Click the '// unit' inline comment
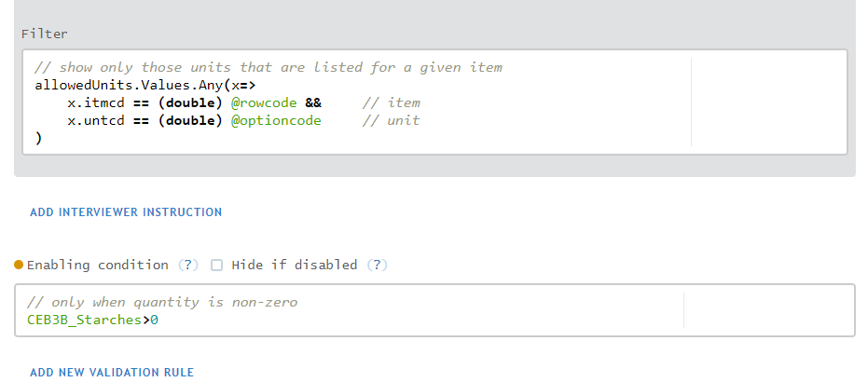Image resolution: width=868 pixels, height=382 pixels. coord(391,120)
